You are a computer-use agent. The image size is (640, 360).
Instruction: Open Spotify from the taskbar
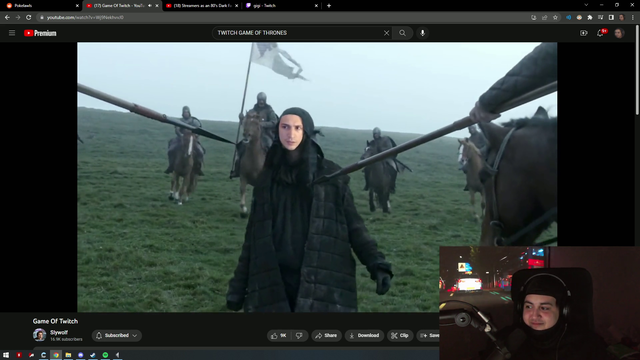click(105, 355)
